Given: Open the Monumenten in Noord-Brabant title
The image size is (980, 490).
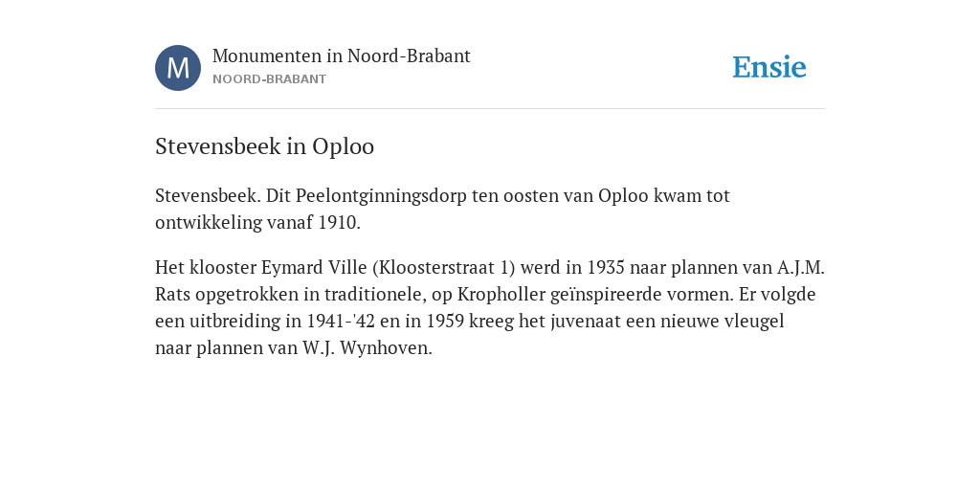Looking at the screenshot, I should (x=342, y=56).
